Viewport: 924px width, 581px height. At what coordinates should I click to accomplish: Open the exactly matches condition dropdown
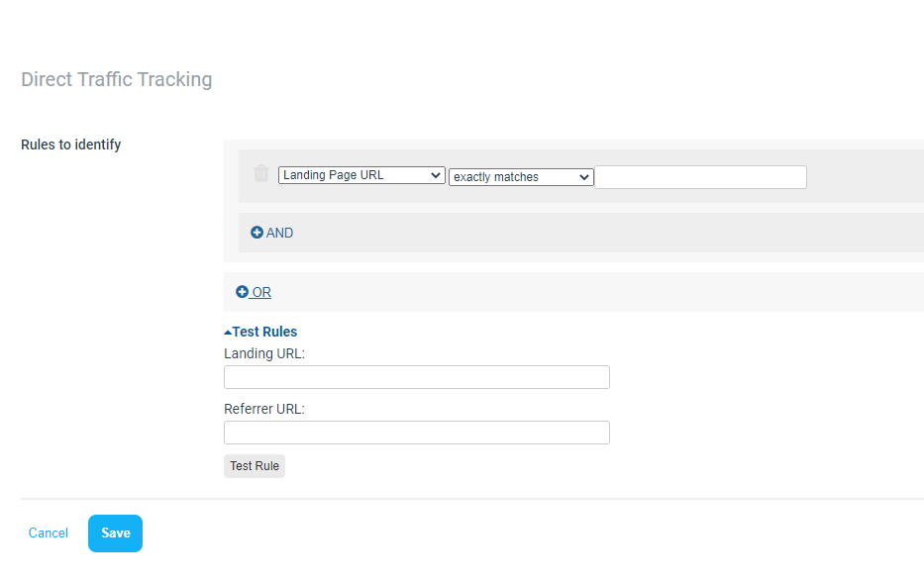tap(521, 176)
